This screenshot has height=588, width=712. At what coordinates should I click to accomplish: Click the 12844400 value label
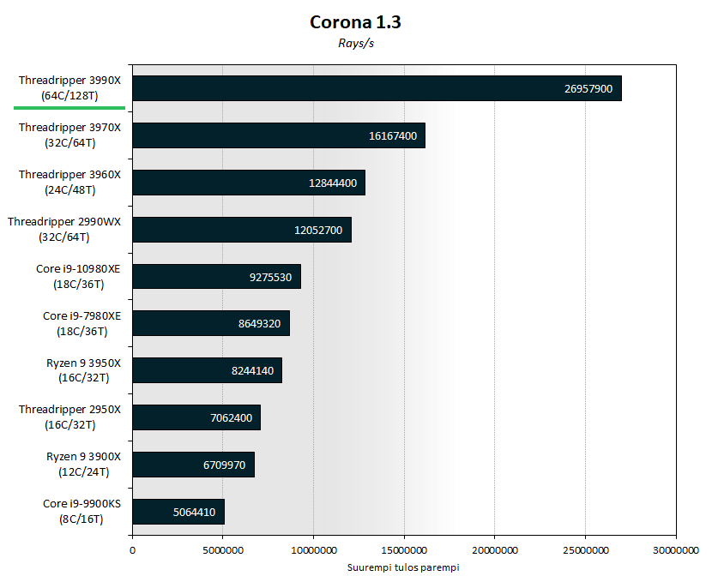tap(333, 183)
